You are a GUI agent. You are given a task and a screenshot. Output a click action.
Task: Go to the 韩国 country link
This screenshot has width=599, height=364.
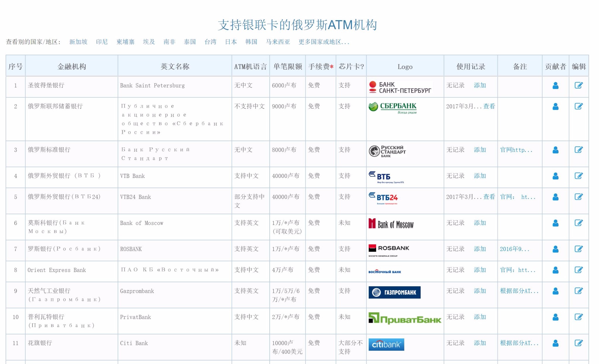[x=251, y=42]
